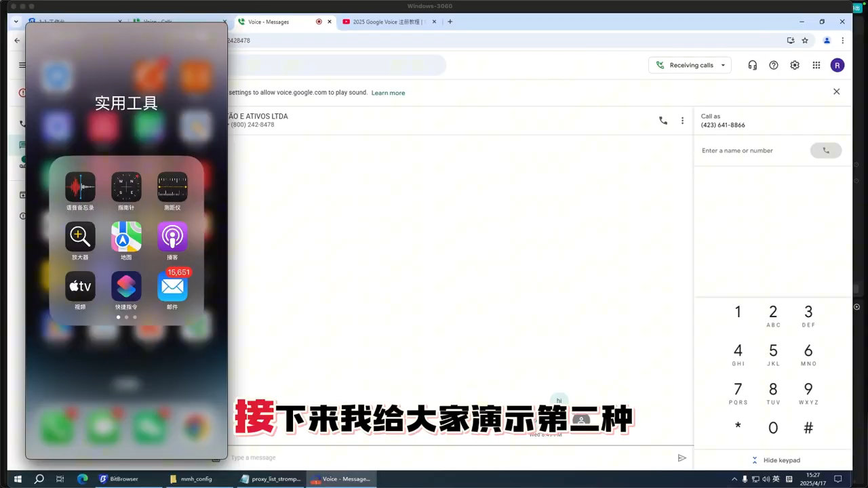Show hidden system tray icons
868x488 pixels.
[734, 479]
